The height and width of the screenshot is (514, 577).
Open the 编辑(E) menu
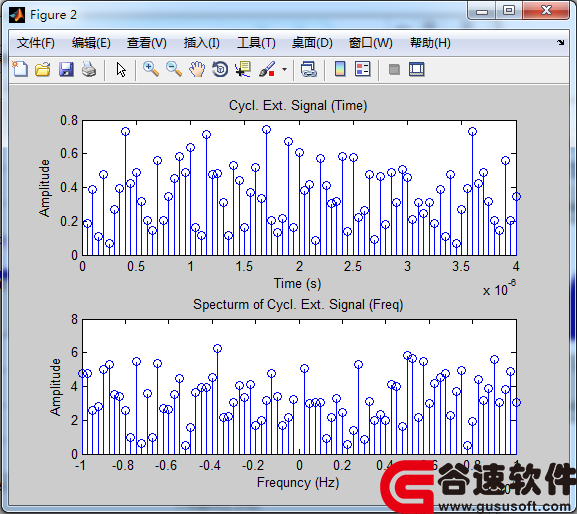pyautogui.click(x=91, y=43)
